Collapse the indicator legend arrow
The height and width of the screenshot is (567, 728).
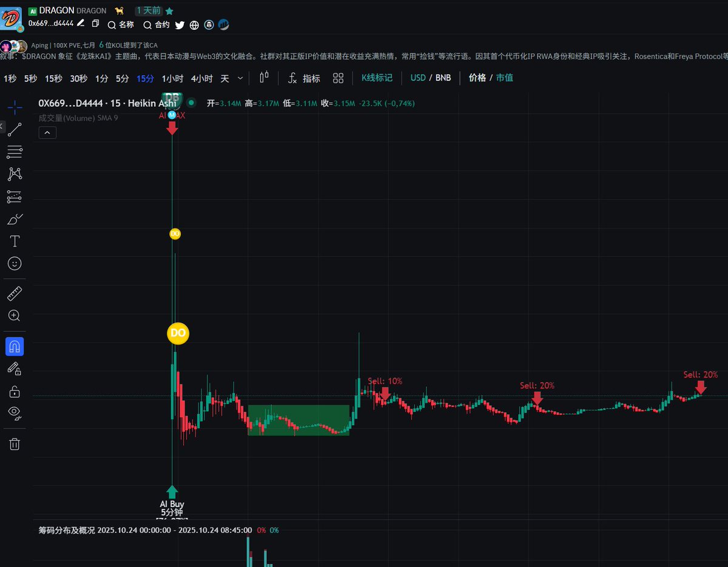coord(47,132)
